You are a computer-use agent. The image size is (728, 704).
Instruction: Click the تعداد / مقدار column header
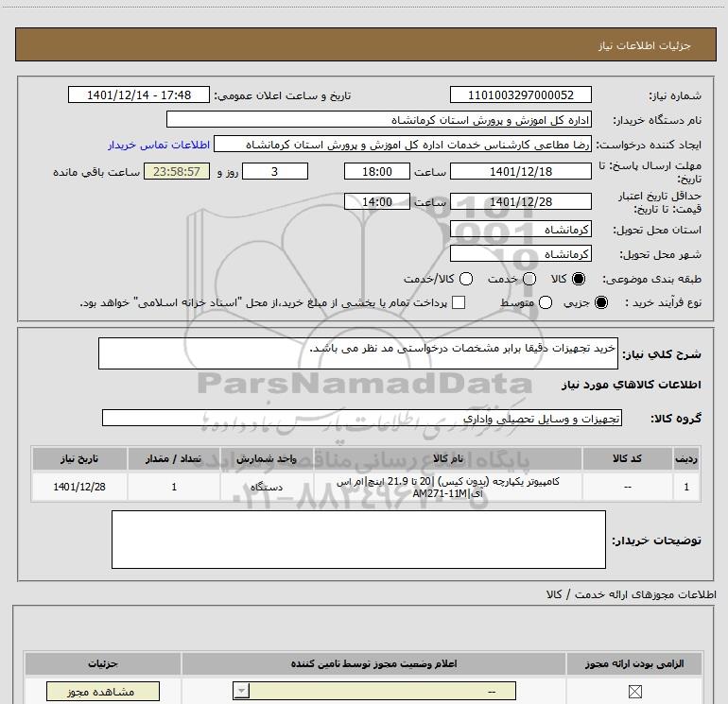pyautogui.click(x=174, y=458)
